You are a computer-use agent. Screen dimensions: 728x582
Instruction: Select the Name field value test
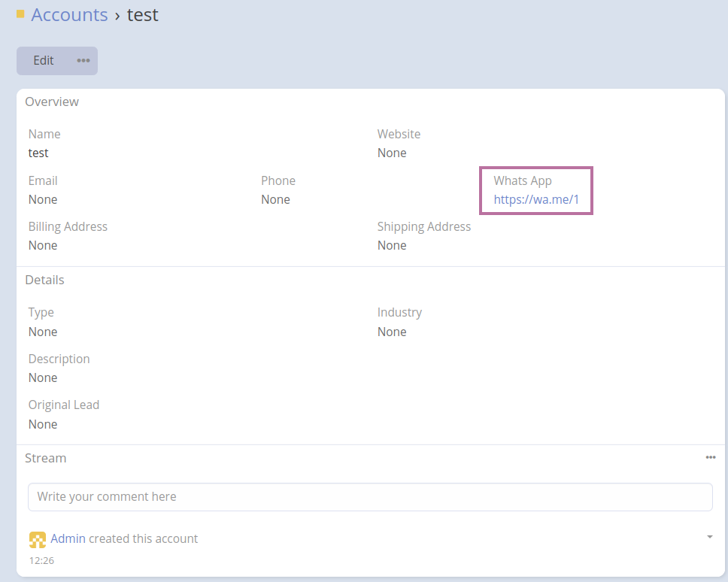38,153
